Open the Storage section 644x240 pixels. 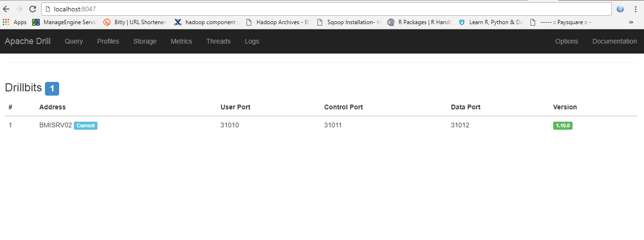coord(145,41)
